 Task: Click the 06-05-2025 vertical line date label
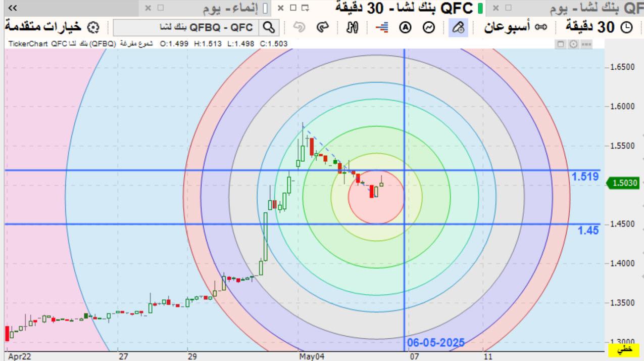pos(436,343)
